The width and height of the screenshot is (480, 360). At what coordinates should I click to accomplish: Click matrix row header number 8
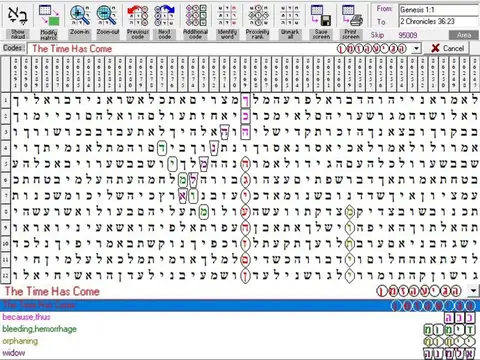5,212
